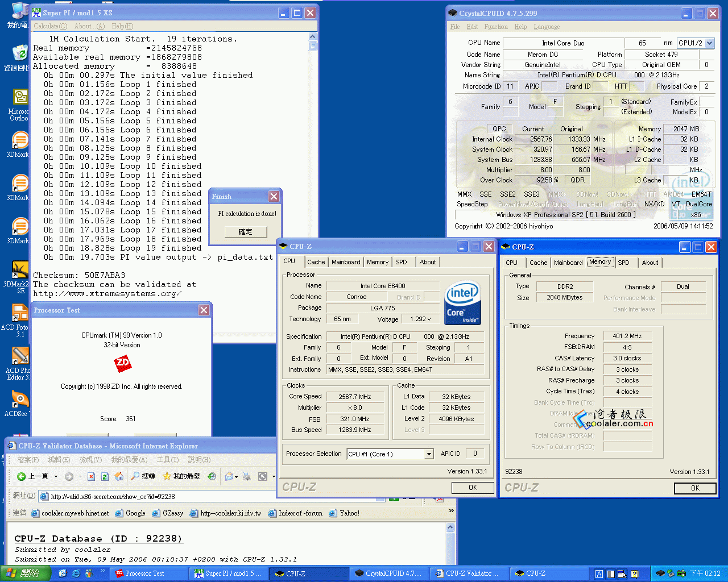Open the Recycle Bin (資源回收) desktop icon
Screen dimensions: 728x582
pyautogui.click(x=19, y=57)
